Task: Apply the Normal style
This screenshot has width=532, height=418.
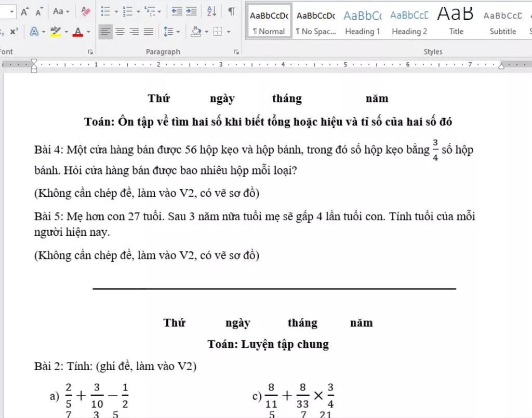Action: [x=269, y=22]
